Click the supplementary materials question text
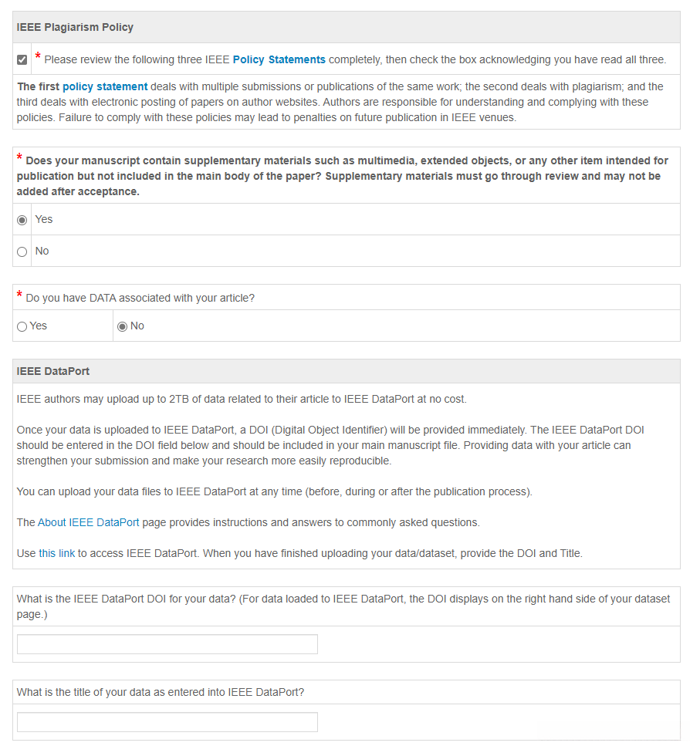 (x=340, y=176)
